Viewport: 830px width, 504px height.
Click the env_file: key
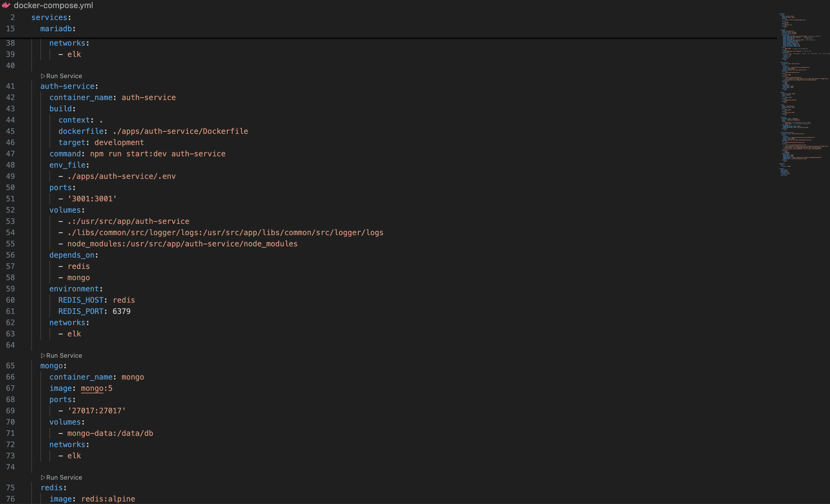[x=69, y=165]
